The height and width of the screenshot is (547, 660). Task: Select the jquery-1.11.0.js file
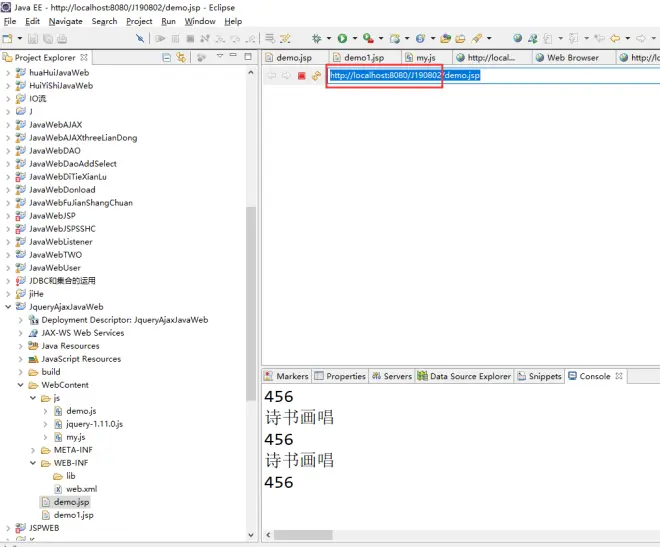tap(94, 424)
